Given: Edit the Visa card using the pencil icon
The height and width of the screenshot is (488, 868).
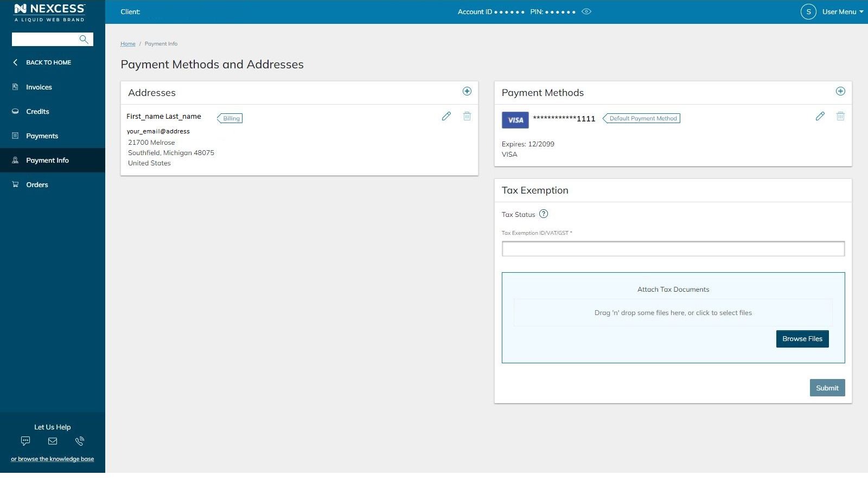Looking at the screenshot, I should pyautogui.click(x=819, y=116).
